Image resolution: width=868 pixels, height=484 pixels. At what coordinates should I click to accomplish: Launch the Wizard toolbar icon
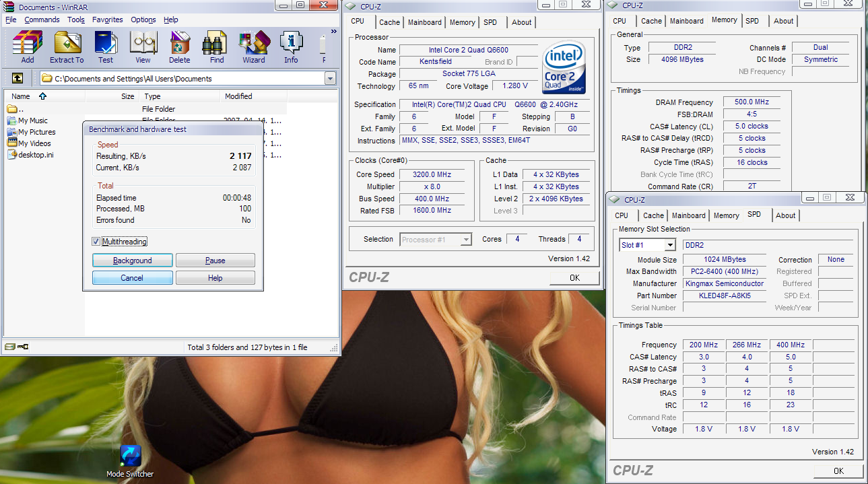254,46
